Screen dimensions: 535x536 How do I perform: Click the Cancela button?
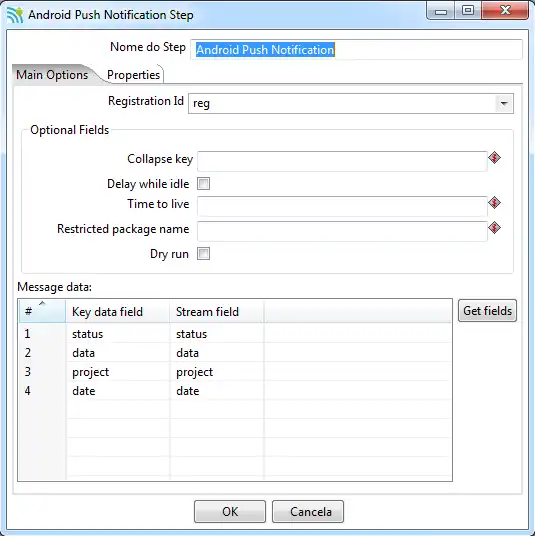pyautogui.click(x=308, y=511)
